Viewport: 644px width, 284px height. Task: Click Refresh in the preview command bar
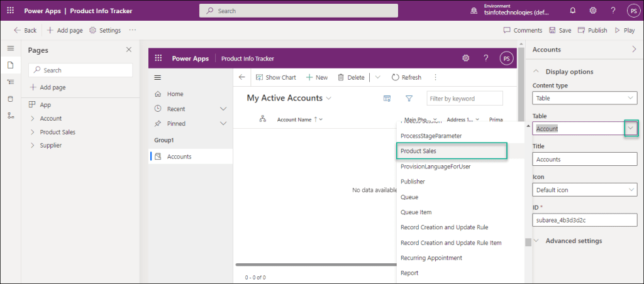(x=406, y=77)
